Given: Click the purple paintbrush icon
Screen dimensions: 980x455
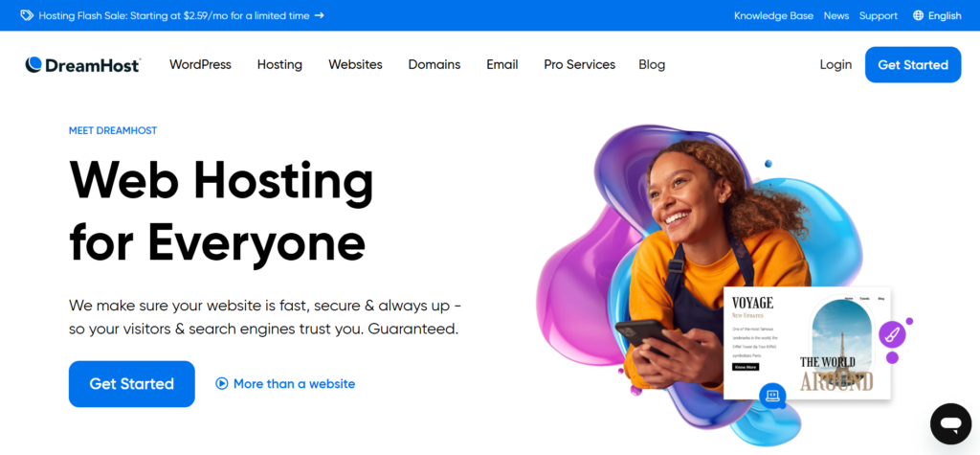Looking at the screenshot, I should 893,333.
